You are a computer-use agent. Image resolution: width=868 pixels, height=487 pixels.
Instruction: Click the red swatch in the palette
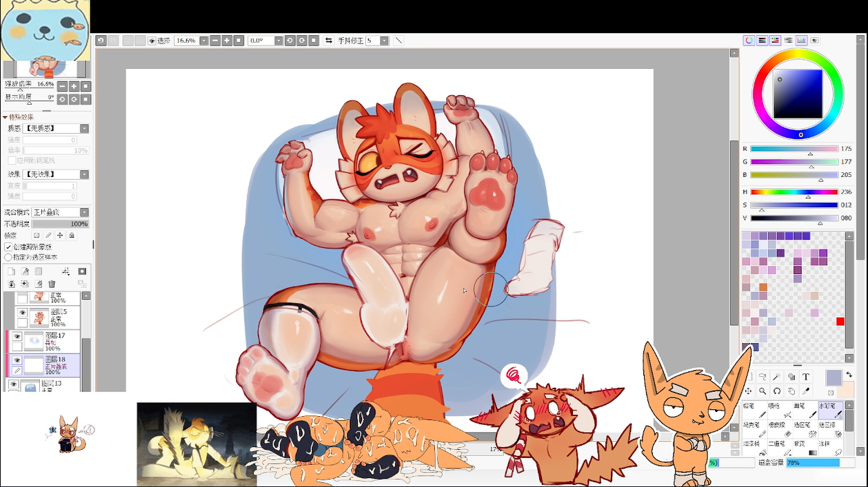(x=840, y=322)
